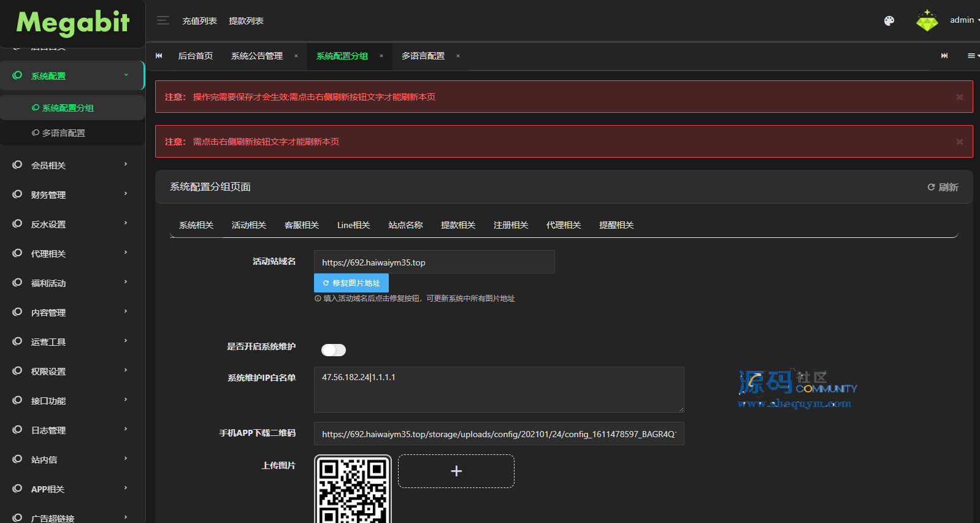This screenshot has height=523, width=980.
Task: Click the hamburger menu collapse icon
Action: (163, 21)
